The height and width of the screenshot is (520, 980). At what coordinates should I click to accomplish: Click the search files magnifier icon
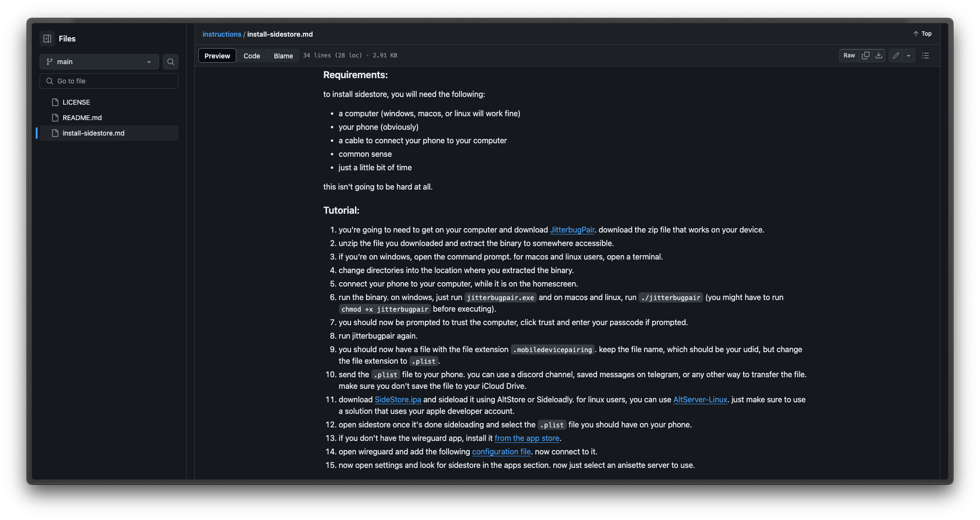tap(170, 62)
